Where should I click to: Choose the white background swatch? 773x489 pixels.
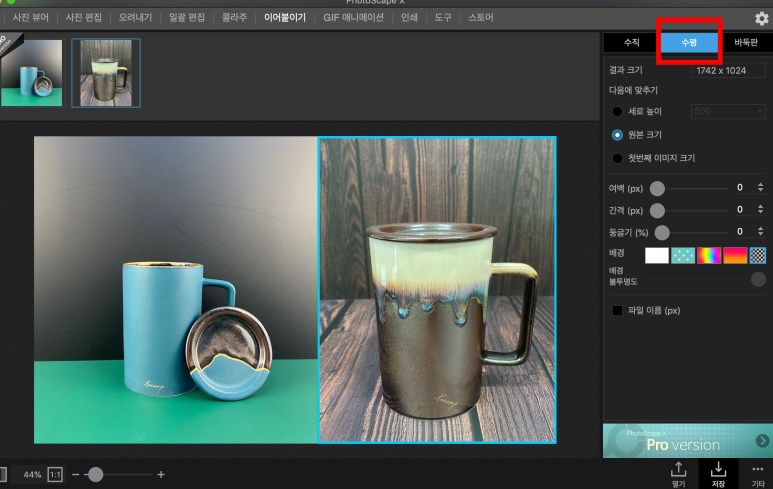[x=657, y=255]
